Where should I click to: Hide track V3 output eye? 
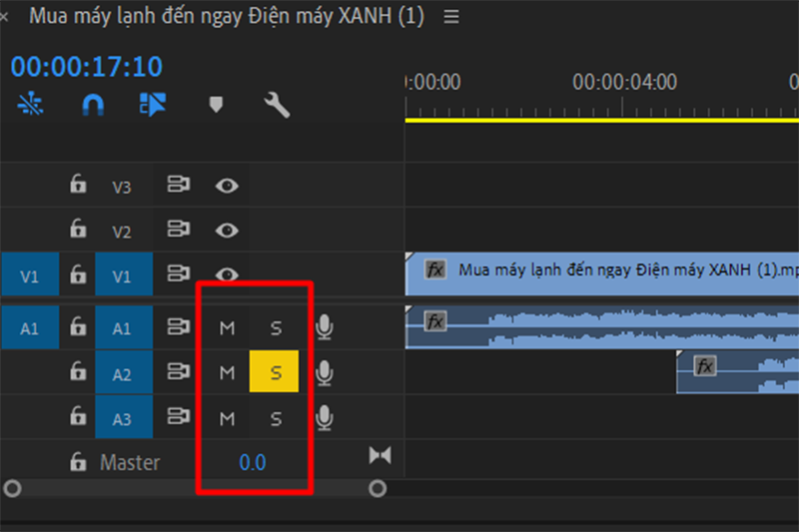pyautogui.click(x=227, y=186)
